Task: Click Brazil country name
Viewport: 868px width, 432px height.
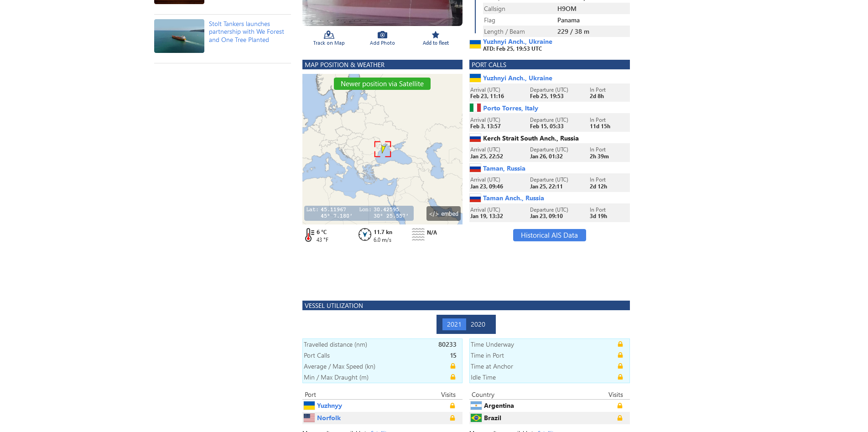Action: click(x=493, y=418)
